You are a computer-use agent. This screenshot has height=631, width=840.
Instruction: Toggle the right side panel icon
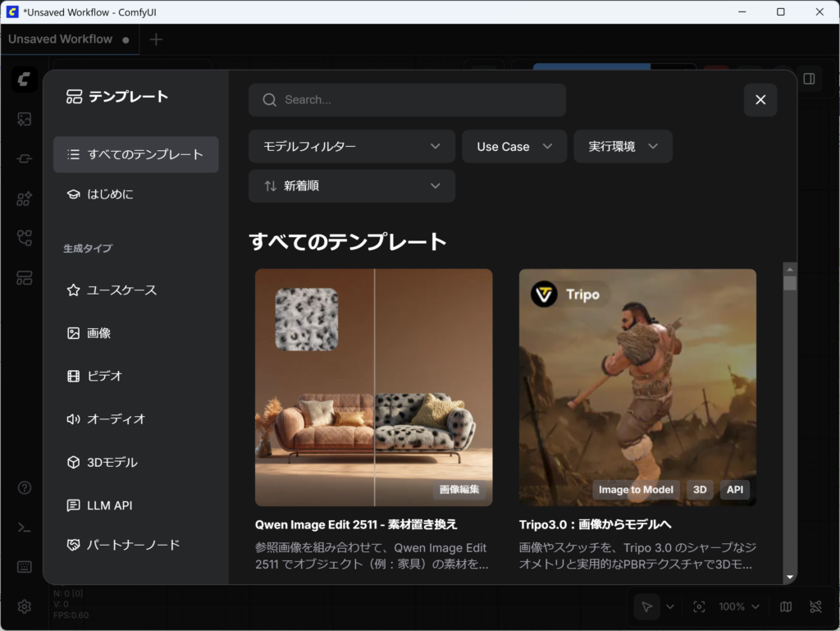[x=809, y=79]
